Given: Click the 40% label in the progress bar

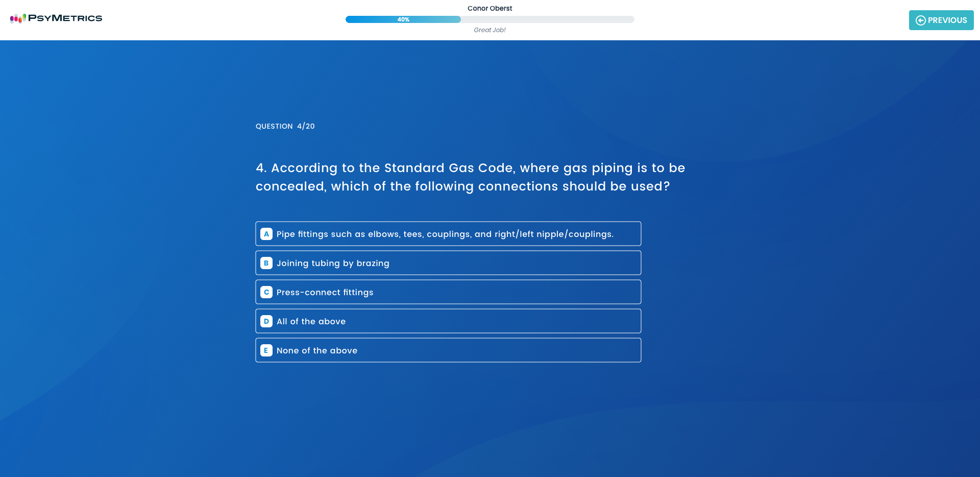Looking at the screenshot, I should pyautogui.click(x=403, y=19).
